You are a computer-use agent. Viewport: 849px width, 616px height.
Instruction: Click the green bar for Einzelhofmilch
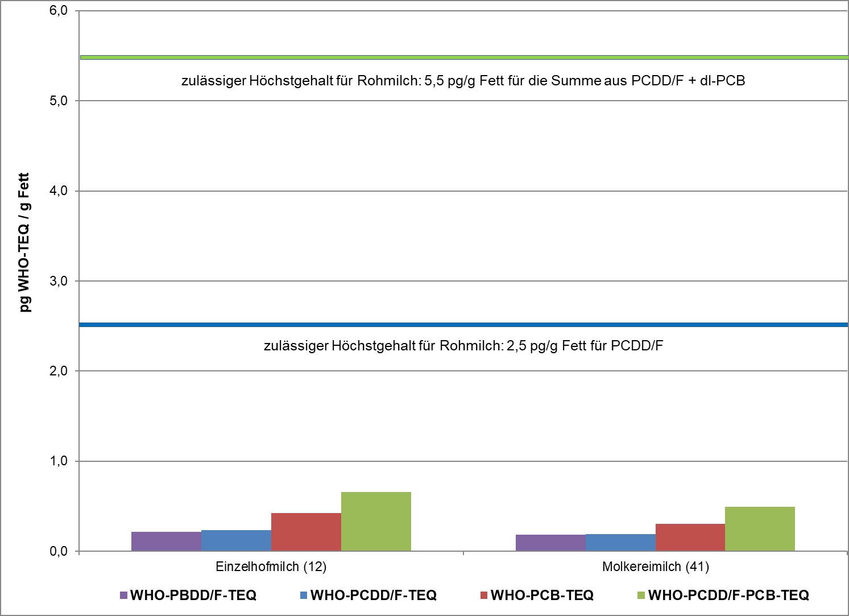tap(376, 522)
